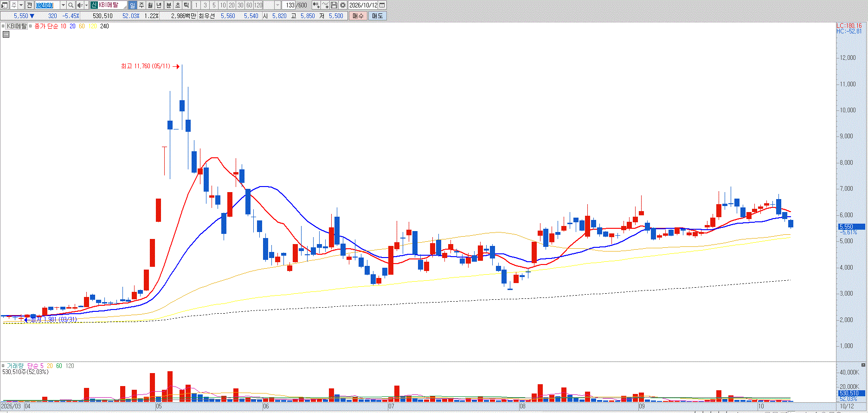Expand the speaker options dropdown arrow
The image size is (868, 413).
point(86,5)
